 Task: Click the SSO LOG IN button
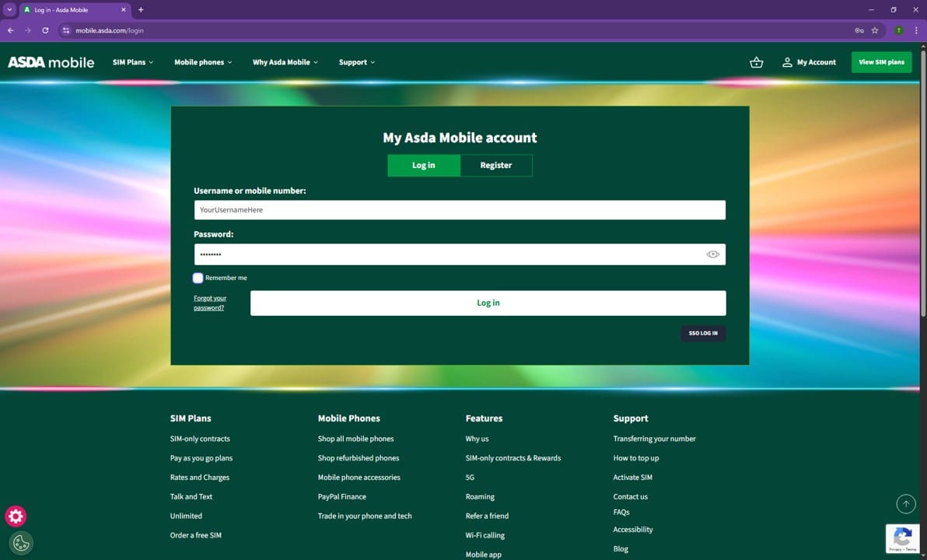tap(703, 333)
